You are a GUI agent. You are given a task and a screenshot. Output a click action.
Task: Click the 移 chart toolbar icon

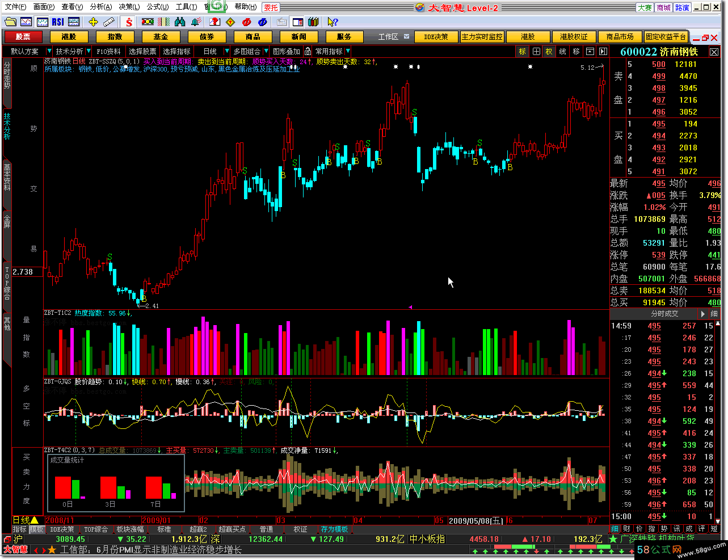point(576,51)
